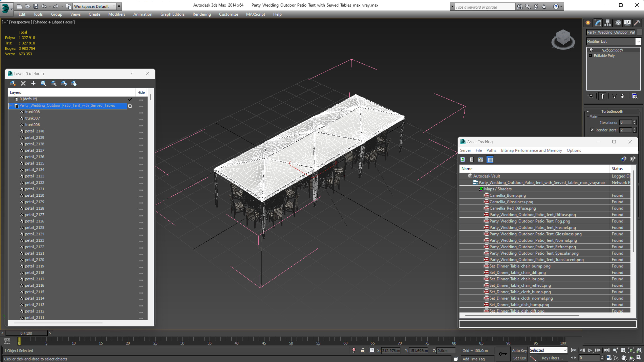This screenshot has height=362, width=644.
Task: Click the TurboSmooth modifier icon
Action: [591, 50]
